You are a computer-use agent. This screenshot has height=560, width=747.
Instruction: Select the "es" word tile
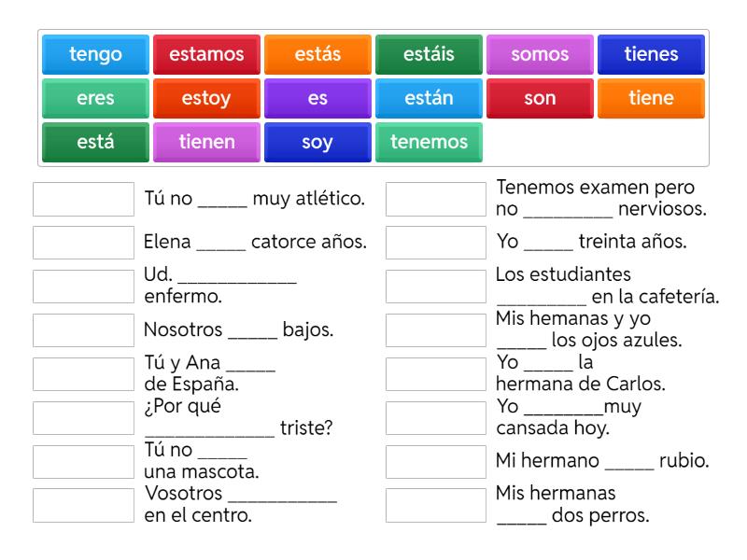(317, 98)
